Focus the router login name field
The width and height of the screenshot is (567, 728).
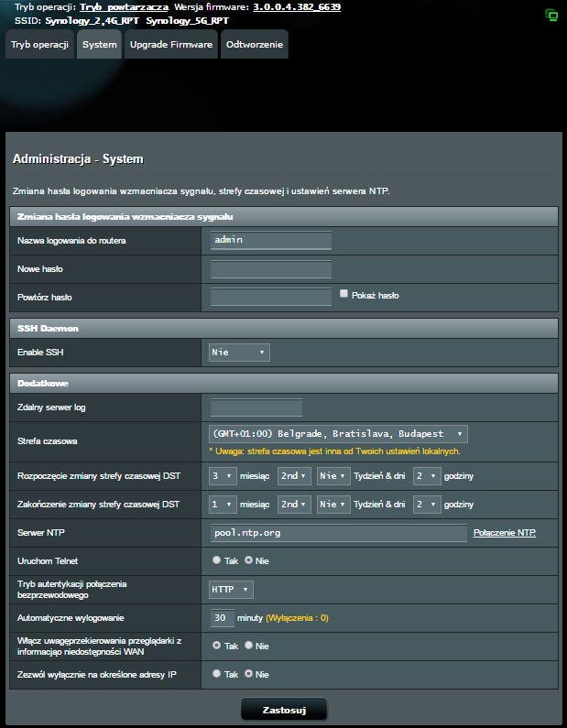click(x=271, y=241)
